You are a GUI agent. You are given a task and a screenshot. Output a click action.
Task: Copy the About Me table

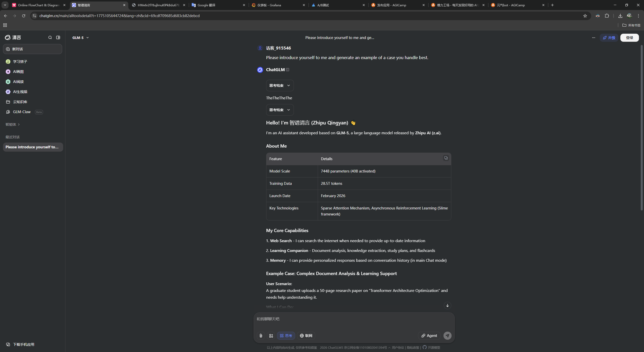[446, 158]
